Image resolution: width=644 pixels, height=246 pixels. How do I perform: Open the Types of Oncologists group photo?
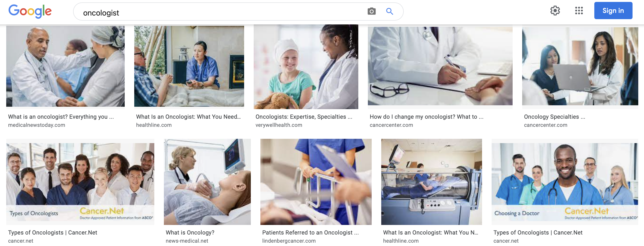[x=80, y=182]
